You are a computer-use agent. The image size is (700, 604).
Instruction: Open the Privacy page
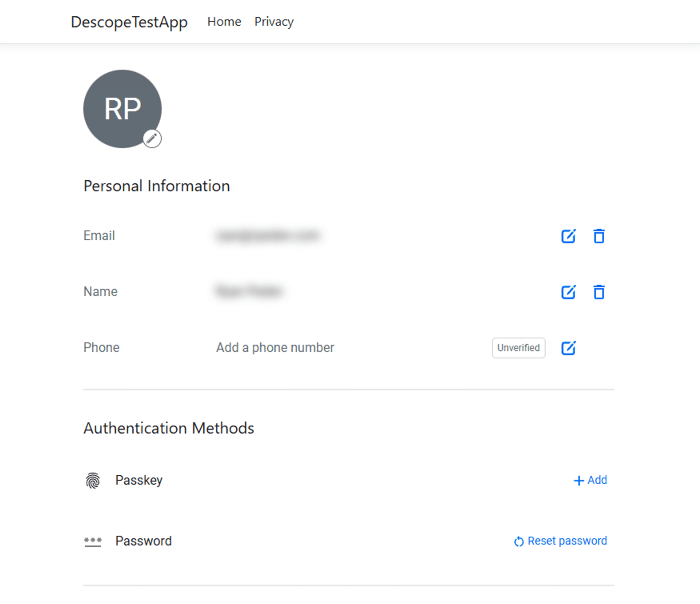click(x=274, y=22)
